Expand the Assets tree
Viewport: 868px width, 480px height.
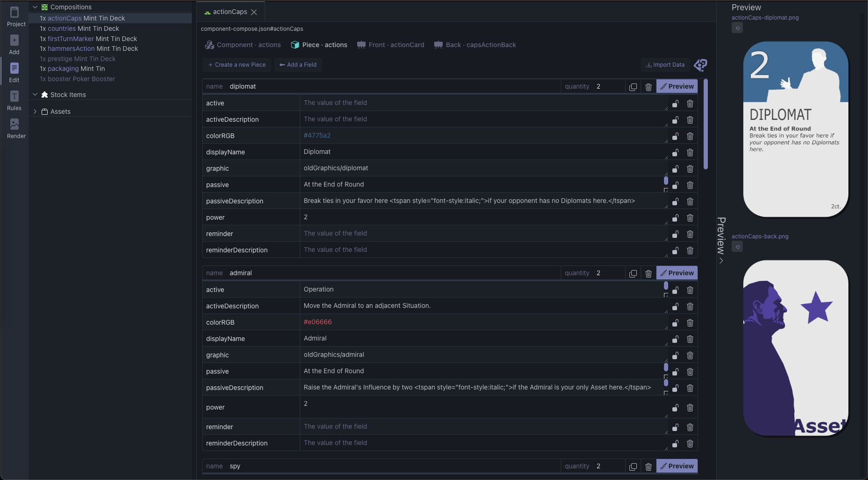35,111
